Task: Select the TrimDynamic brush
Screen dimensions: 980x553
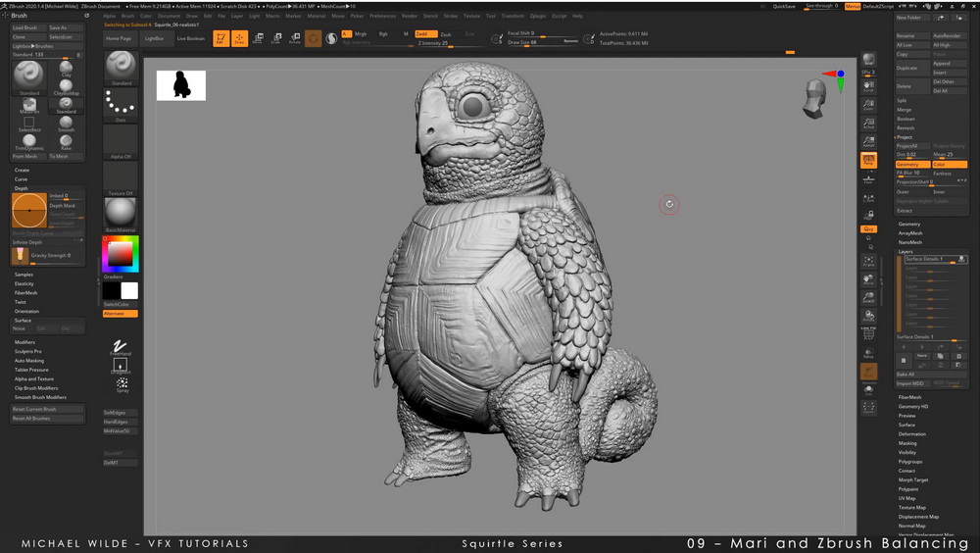Action: (x=28, y=142)
